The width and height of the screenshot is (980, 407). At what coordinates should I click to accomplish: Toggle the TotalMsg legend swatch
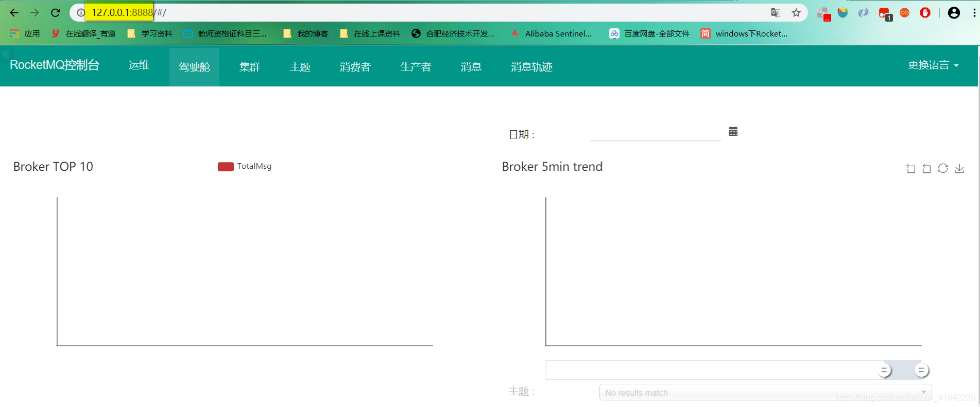click(x=226, y=166)
